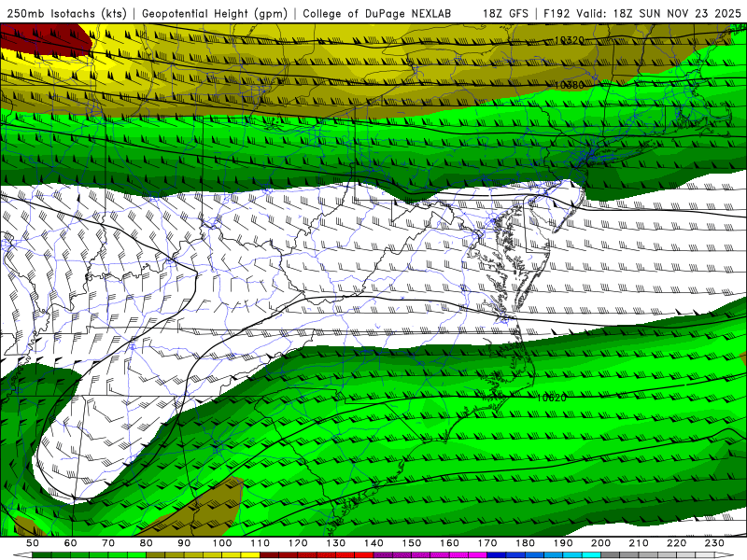The height and width of the screenshot is (560, 747).
Task: Click the 210 kts legend label
Action: point(639,543)
